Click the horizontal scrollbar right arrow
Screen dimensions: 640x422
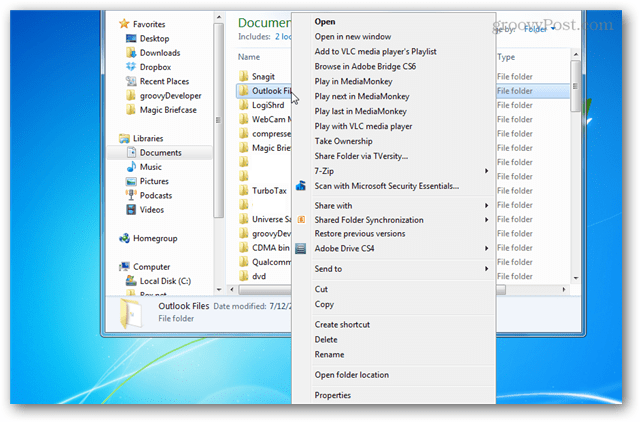coord(563,289)
